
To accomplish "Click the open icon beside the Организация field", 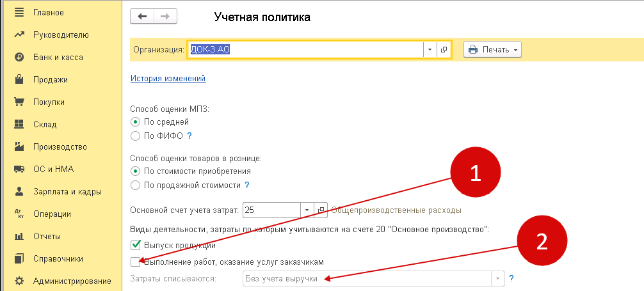I will (444, 50).
